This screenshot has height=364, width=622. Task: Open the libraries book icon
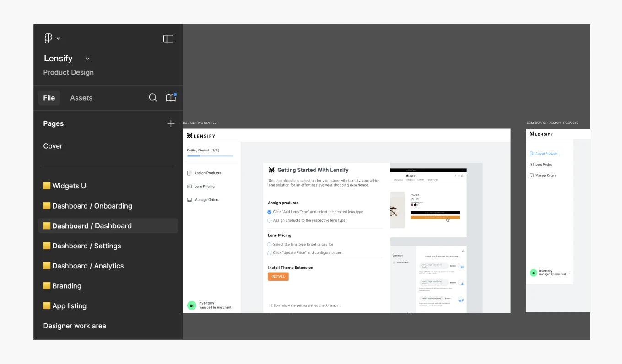pos(171,98)
